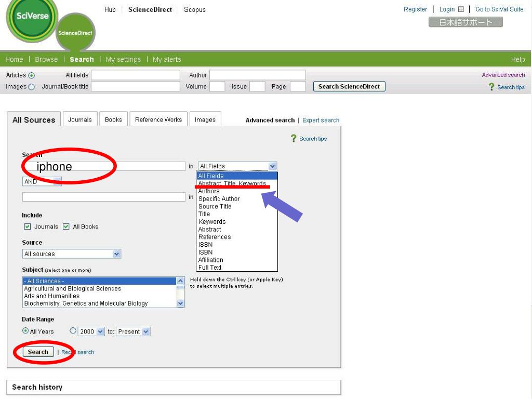This screenshot has width=532, height=399.
Task: Click the Scopus link at top
Action: click(x=195, y=9)
